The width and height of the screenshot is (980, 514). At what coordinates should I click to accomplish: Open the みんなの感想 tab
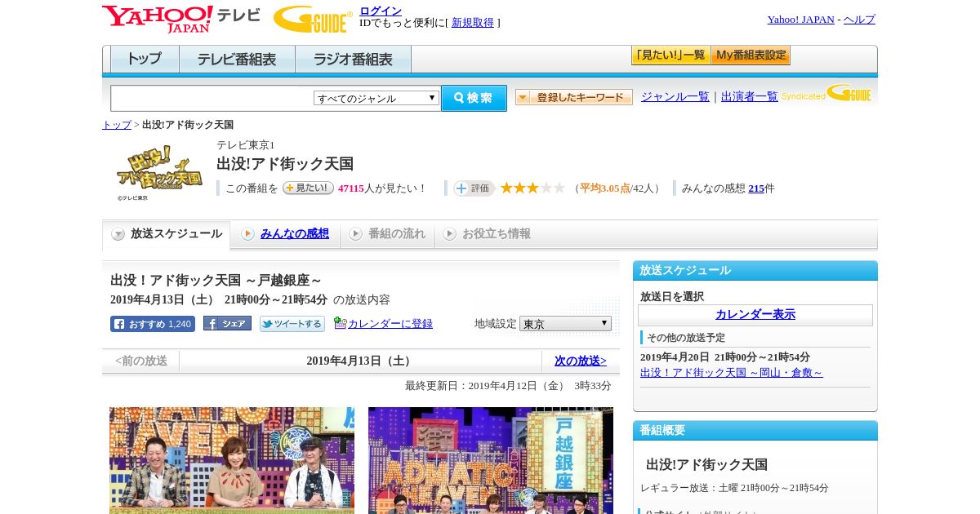tap(285, 234)
